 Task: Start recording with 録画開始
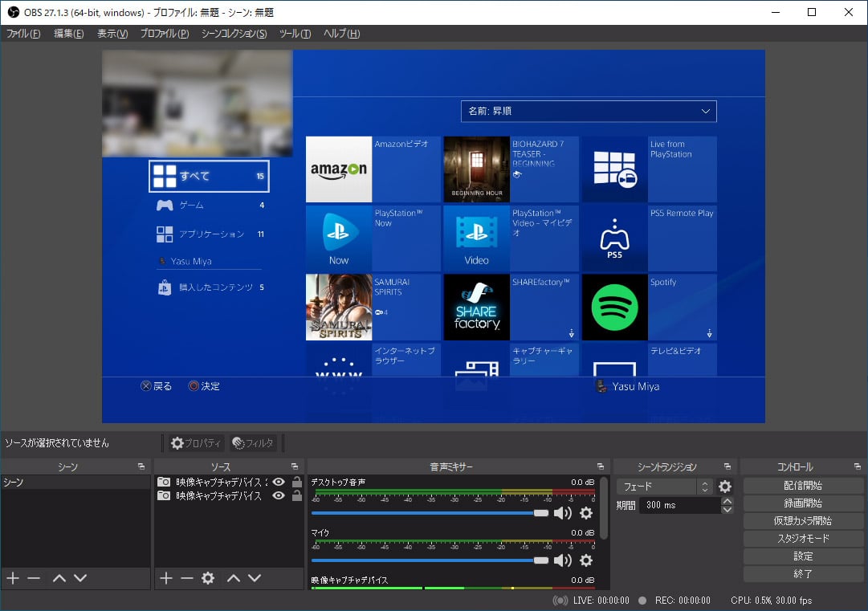coord(803,503)
